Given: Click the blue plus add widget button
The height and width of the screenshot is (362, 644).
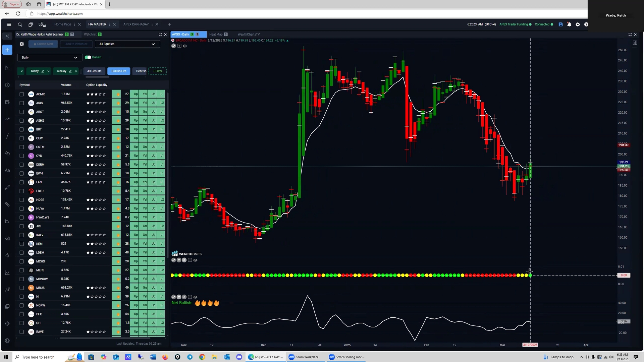Looking at the screenshot, I should [x=7, y=50].
